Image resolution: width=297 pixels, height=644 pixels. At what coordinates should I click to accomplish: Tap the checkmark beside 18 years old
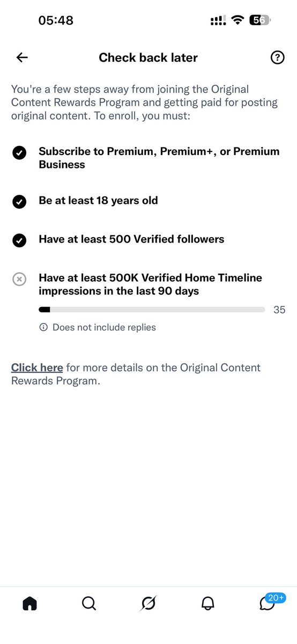(x=19, y=202)
